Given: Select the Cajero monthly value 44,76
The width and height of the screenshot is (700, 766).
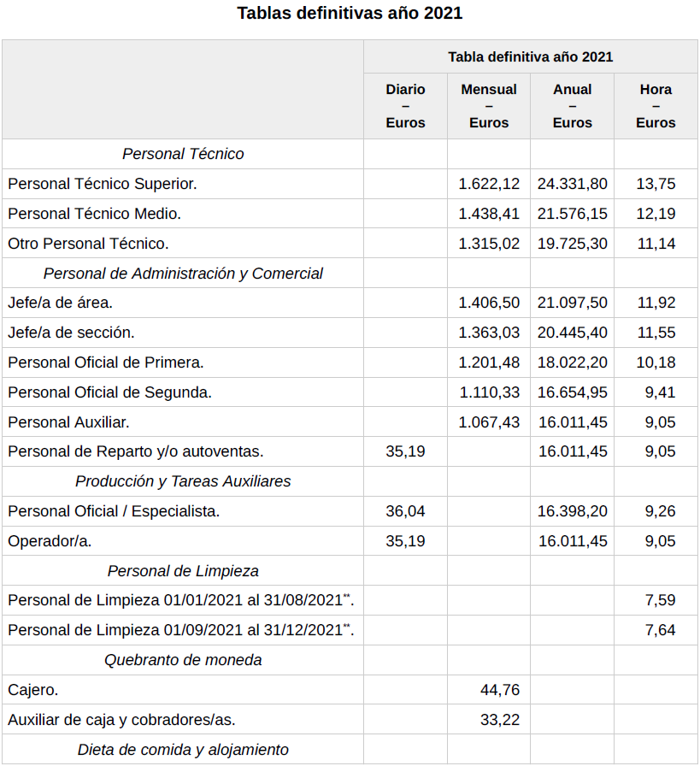Looking at the screenshot, I should [500, 690].
